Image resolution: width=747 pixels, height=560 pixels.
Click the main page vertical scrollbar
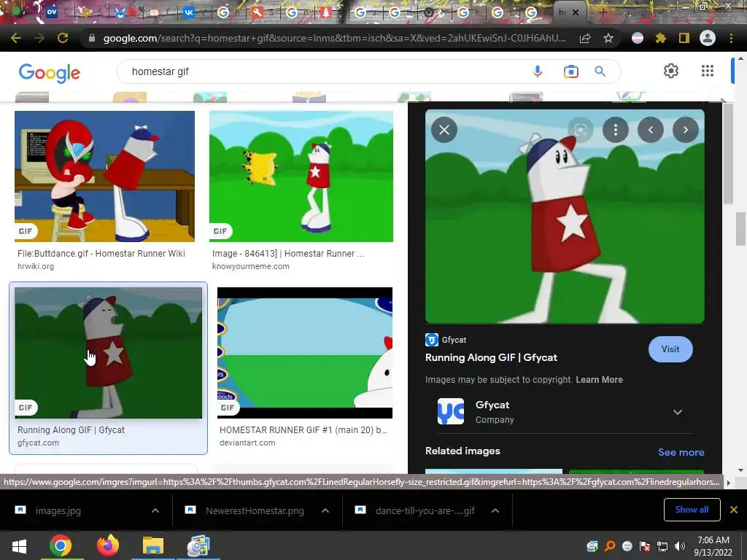coord(740,228)
